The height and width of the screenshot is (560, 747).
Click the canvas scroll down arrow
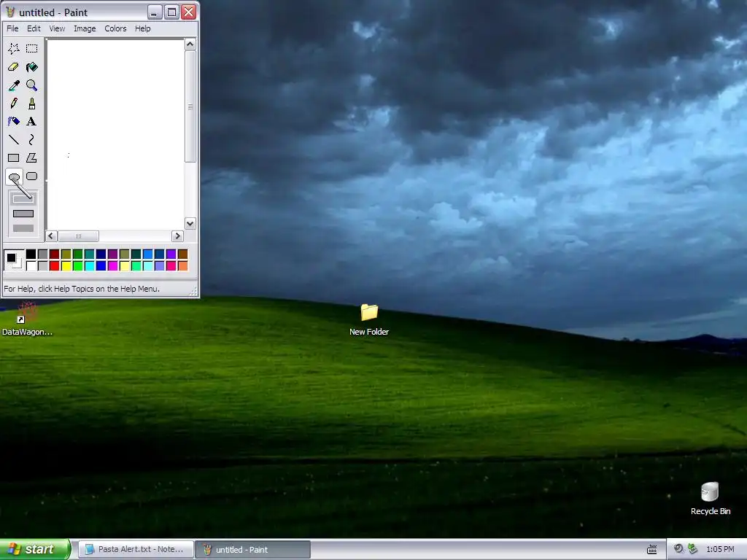(190, 223)
